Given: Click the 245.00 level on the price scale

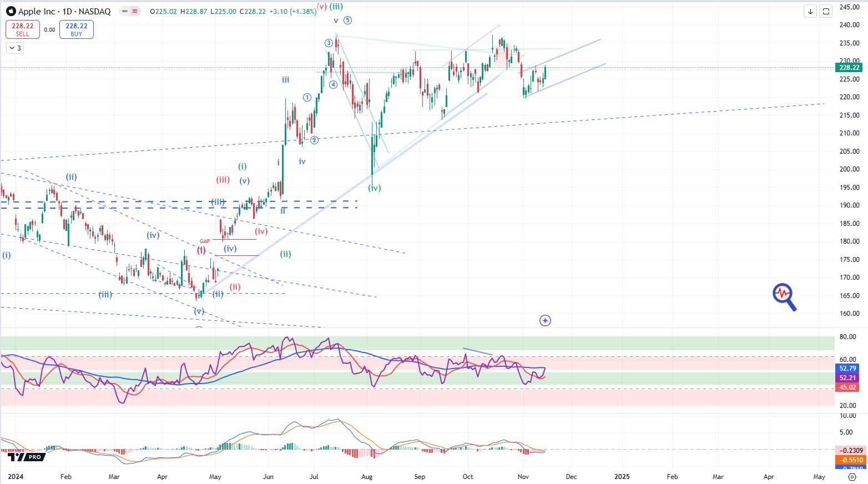Looking at the screenshot, I should (850, 7).
